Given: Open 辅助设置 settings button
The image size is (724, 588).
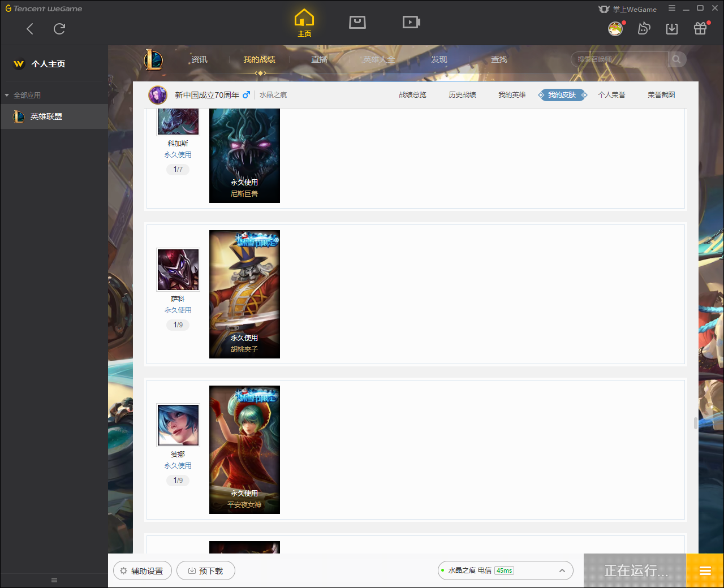Looking at the screenshot, I should (x=143, y=570).
